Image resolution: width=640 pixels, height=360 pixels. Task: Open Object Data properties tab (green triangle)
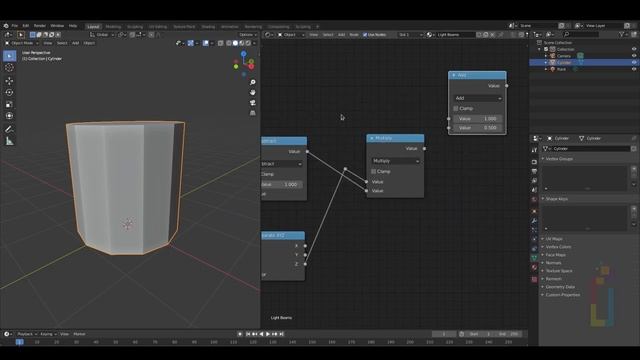point(534,258)
